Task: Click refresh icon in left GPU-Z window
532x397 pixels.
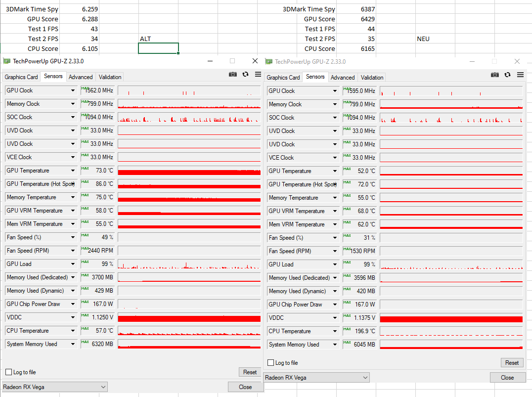Action: (245, 74)
